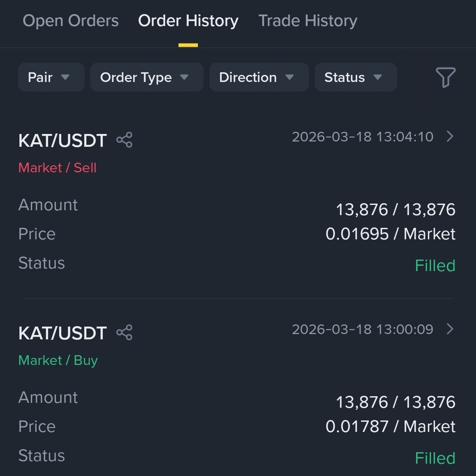Image resolution: width=476 pixels, height=476 pixels.
Task: Tap the 2026-03-18 13:00:09 timestamp
Action: coord(362,329)
